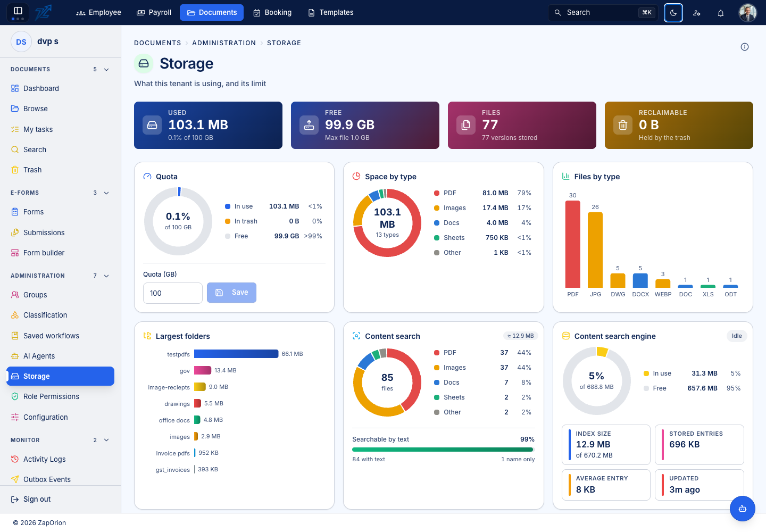This screenshot has width=766, height=532.
Task: Open Browse in the sidebar
Action: click(60, 109)
